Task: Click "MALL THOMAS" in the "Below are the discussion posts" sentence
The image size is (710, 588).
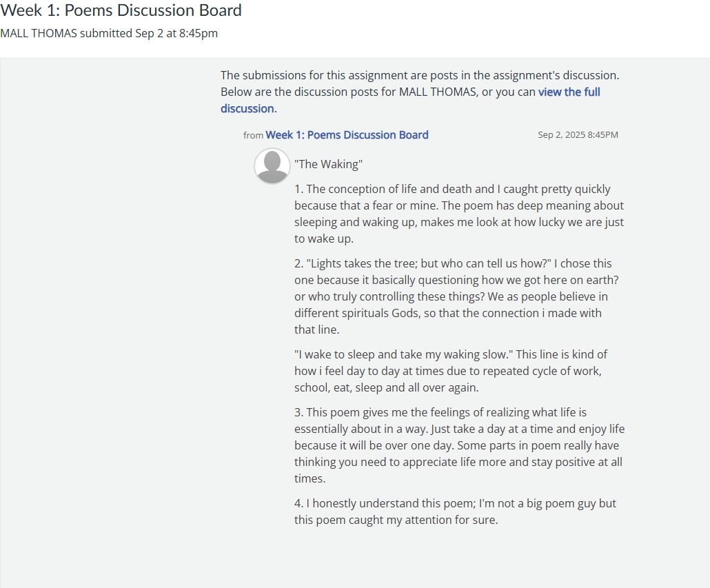Action: (437, 92)
